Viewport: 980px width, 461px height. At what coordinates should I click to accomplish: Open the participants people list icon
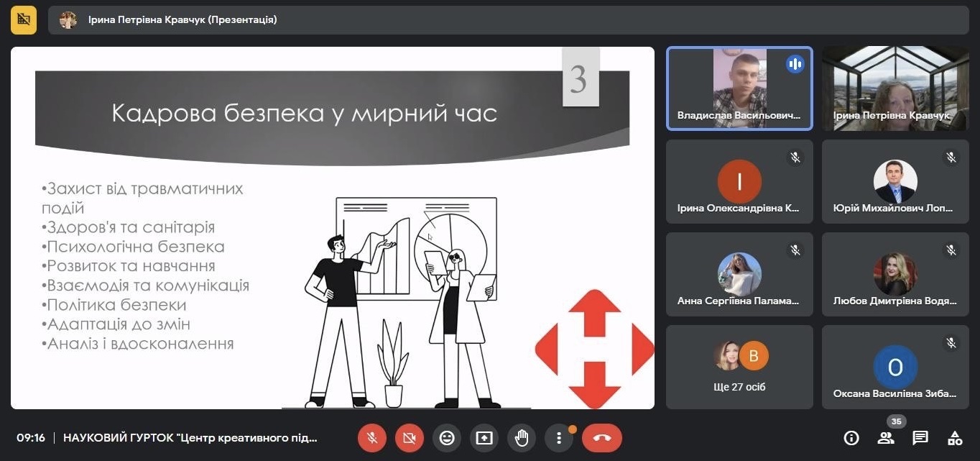click(x=886, y=438)
